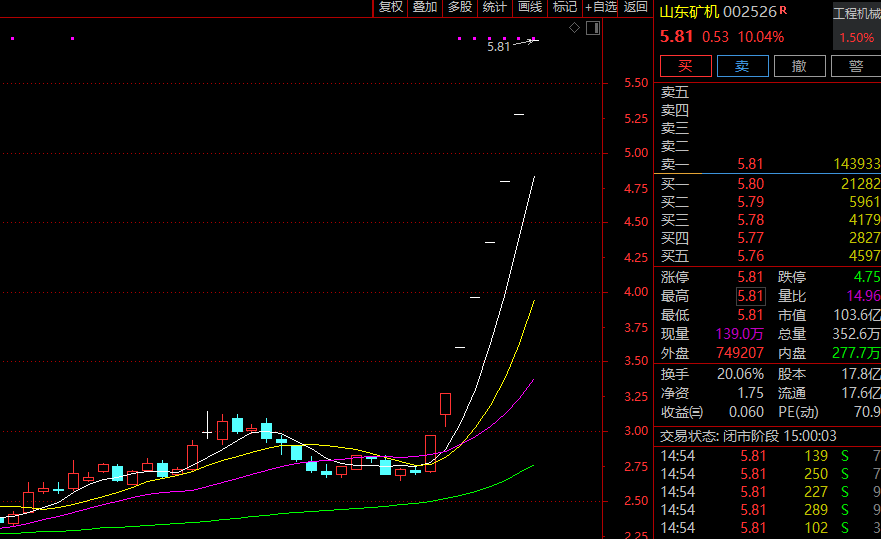Select the tick row with volume 289

(x=768, y=510)
